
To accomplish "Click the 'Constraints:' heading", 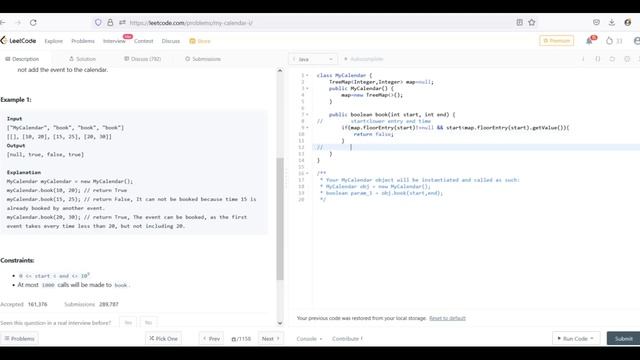I will click(x=17, y=260).
